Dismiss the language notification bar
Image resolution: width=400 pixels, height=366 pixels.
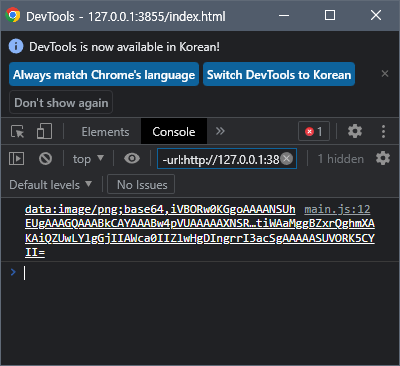click(385, 74)
